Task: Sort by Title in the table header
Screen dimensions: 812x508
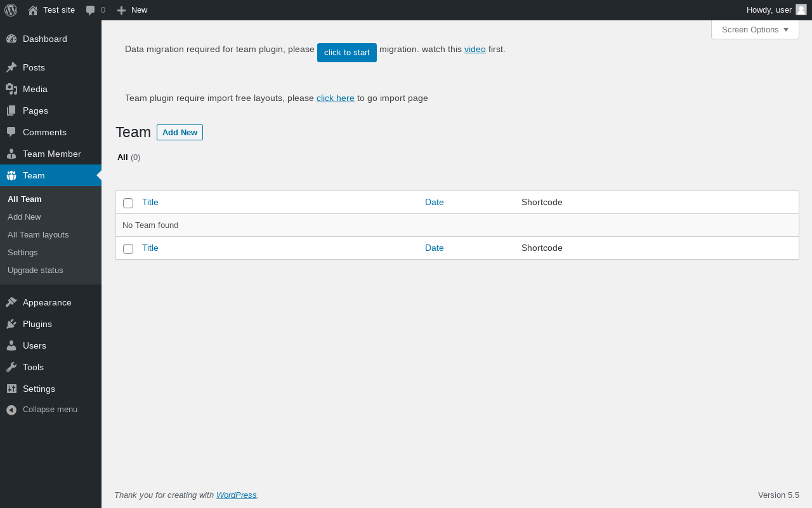Action: (x=150, y=202)
